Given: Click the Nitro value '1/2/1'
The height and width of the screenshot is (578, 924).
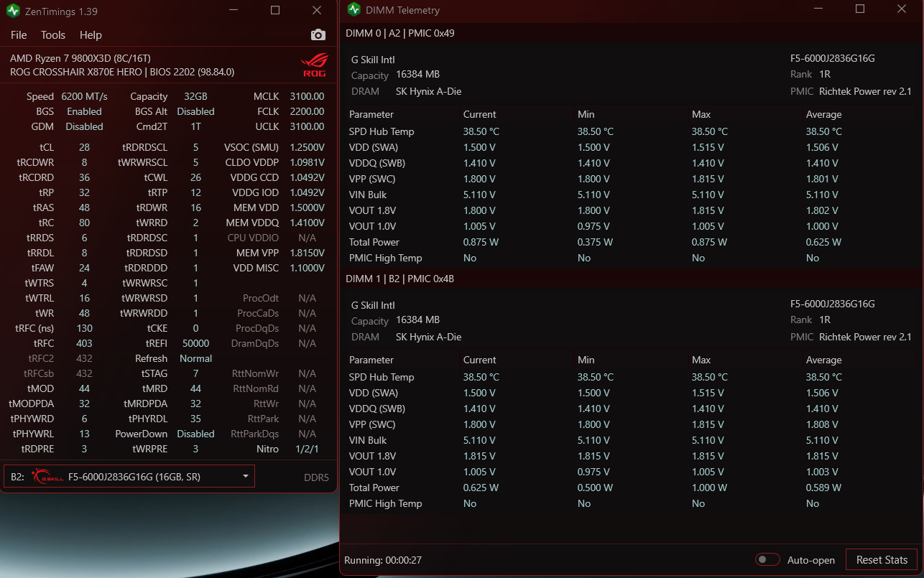Looking at the screenshot, I should point(307,449).
